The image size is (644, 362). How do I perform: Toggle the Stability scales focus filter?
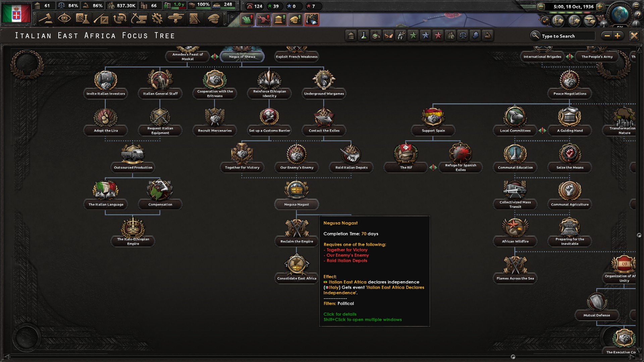463,36
